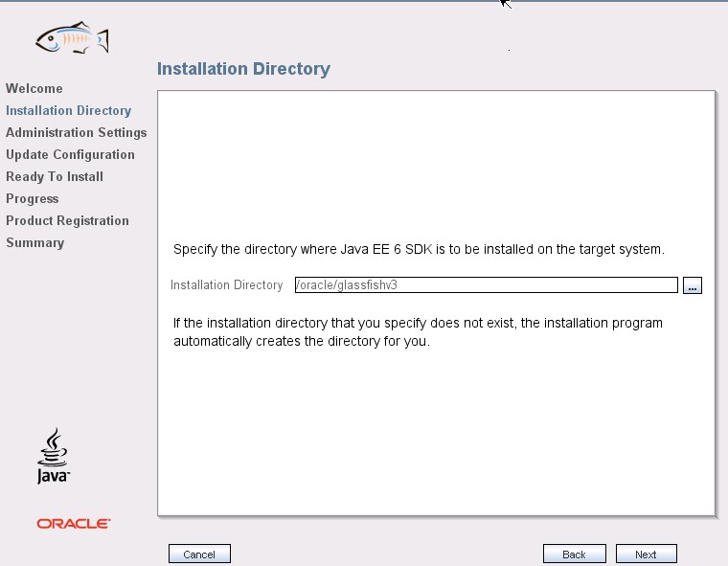728x566 pixels.
Task: Cancel the installation
Action: 199,554
